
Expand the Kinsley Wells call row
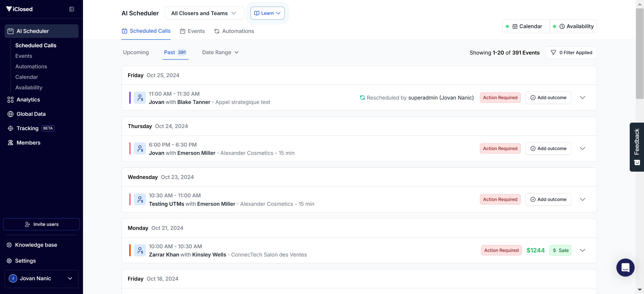point(582,250)
